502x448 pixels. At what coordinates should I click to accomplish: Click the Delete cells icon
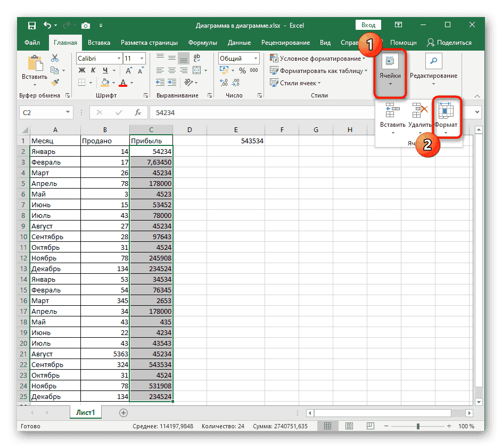(x=420, y=111)
